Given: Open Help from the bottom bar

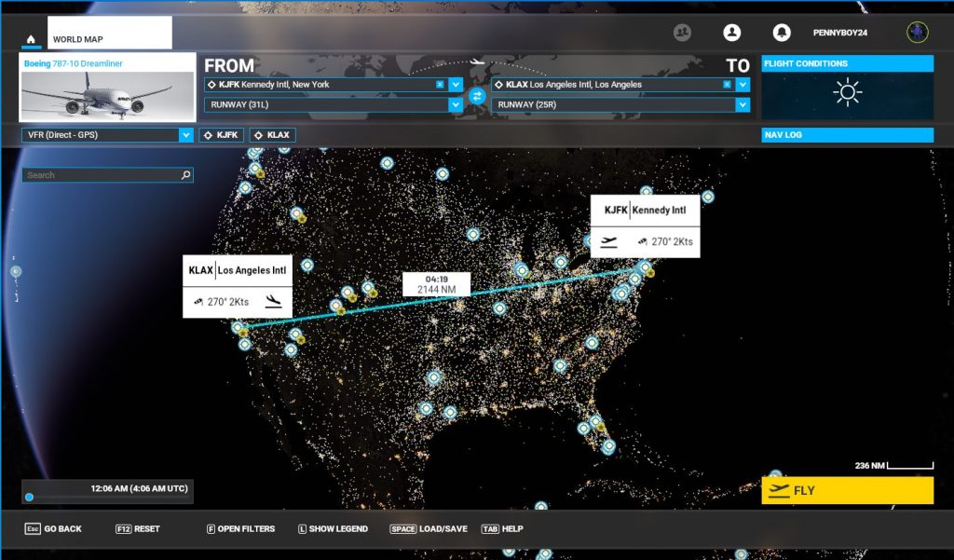Looking at the screenshot, I should (502, 529).
